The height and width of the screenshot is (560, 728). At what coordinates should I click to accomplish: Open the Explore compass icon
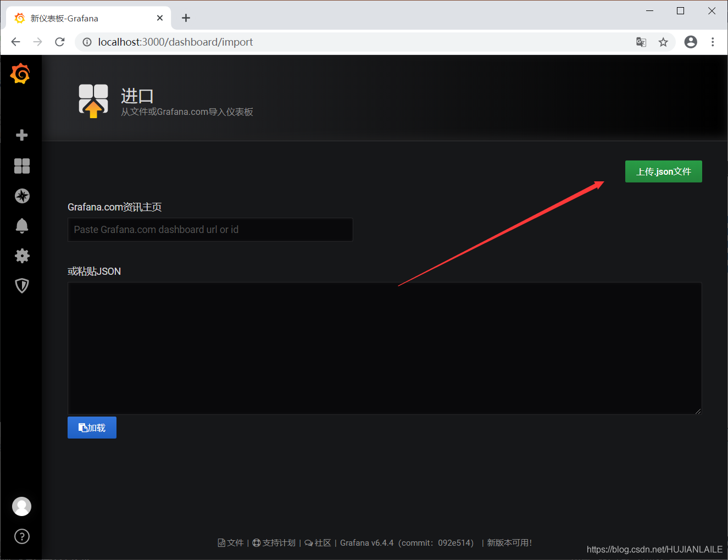click(22, 196)
